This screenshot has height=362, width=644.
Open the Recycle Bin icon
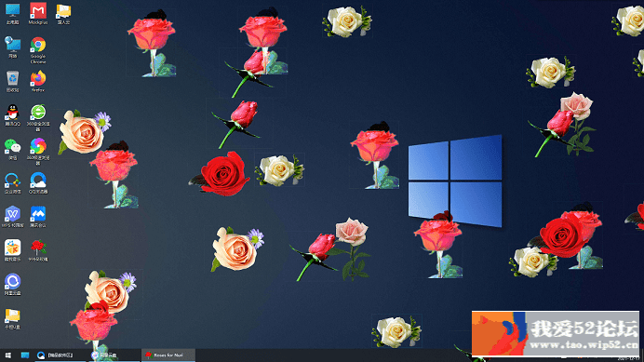pyautogui.click(x=12, y=81)
